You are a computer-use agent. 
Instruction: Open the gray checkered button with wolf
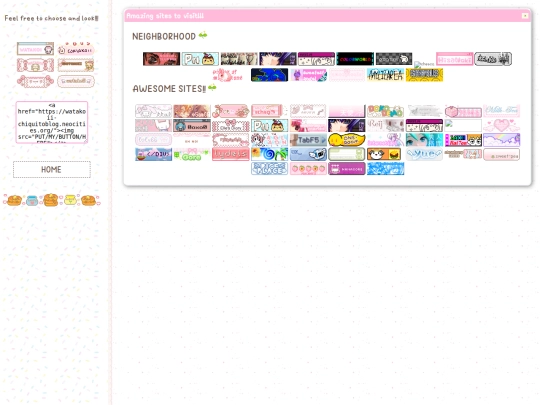394,59
